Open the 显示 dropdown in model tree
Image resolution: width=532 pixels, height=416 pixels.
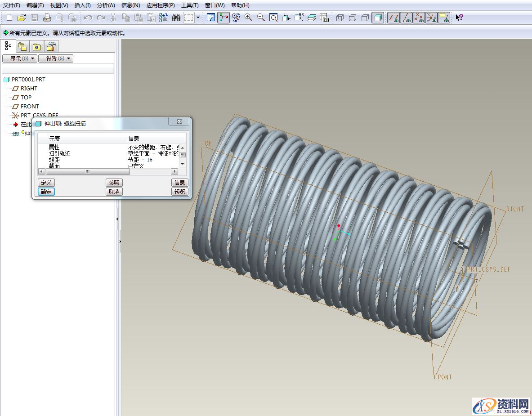(x=19, y=58)
